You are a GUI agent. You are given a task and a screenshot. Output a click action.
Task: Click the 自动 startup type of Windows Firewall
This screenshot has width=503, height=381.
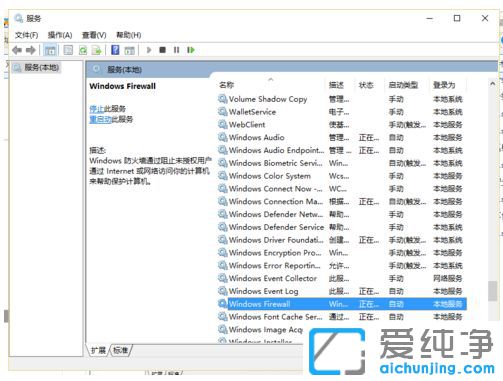pyautogui.click(x=396, y=304)
